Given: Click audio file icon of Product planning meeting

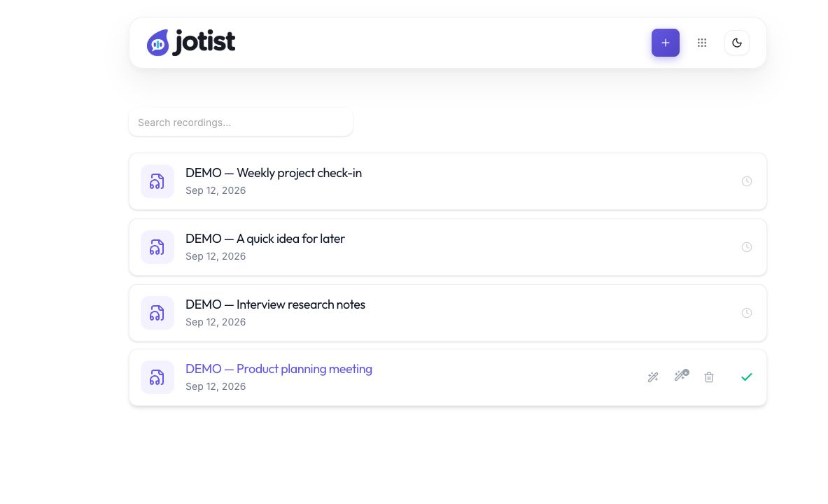Looking at the screenshot, I should click(x=157, y=377).
